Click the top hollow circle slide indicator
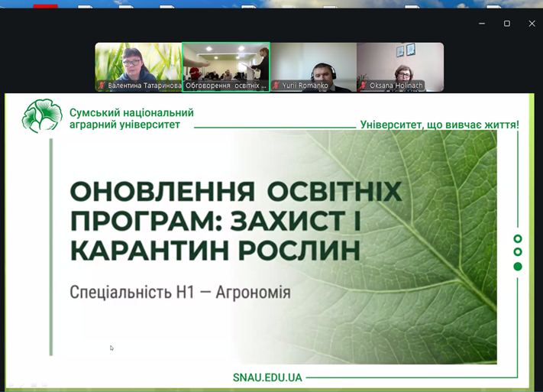The image size is (543, 392). 518,239
